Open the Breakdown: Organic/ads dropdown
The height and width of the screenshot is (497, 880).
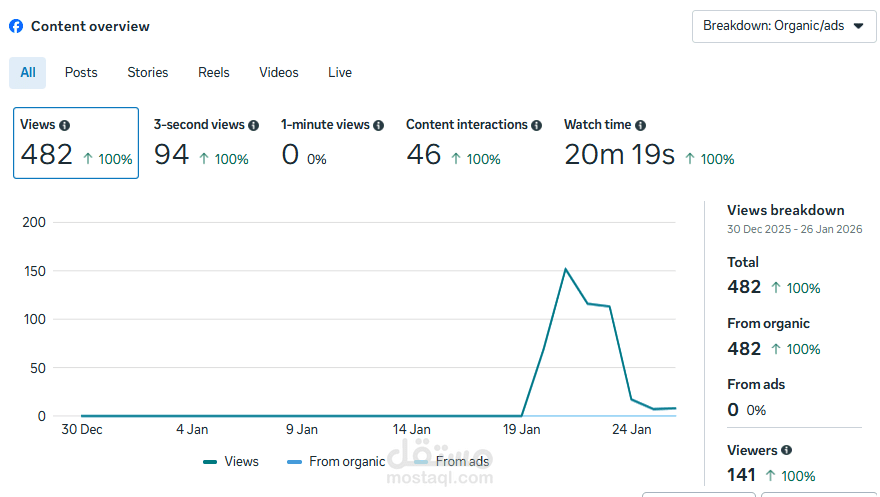784,26
